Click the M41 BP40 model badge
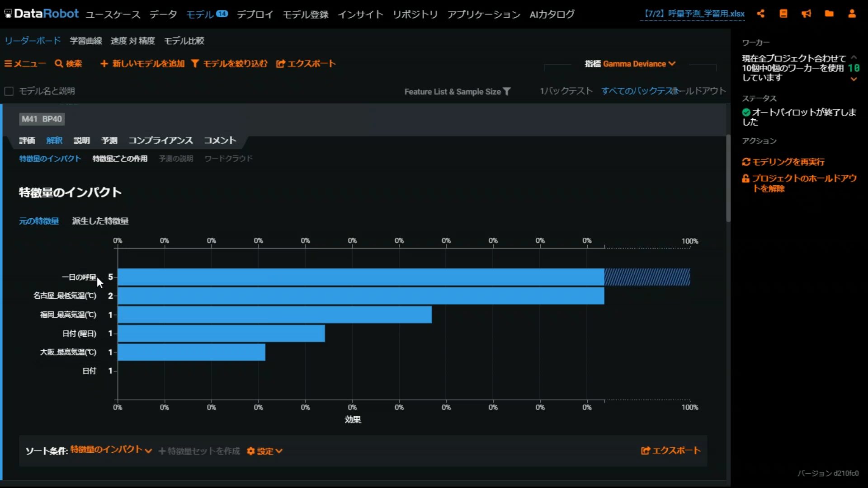This screenshot has height=488, width=868. (x=42, y=119)
